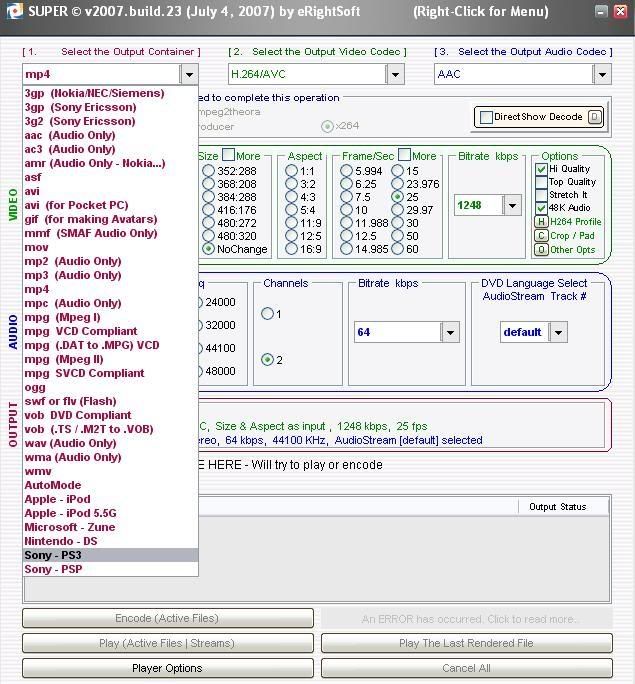The height and width of the screenshot is (684, 635).
Task: Pick mp3 (Audio Only) from list
Action: click(110, 275)
